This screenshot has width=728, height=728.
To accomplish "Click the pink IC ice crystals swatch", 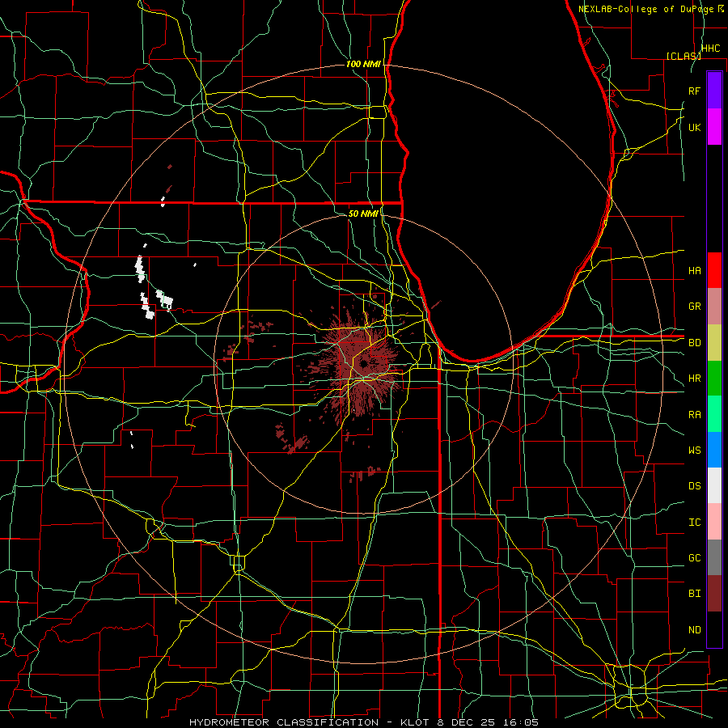I will click(714, 522).
